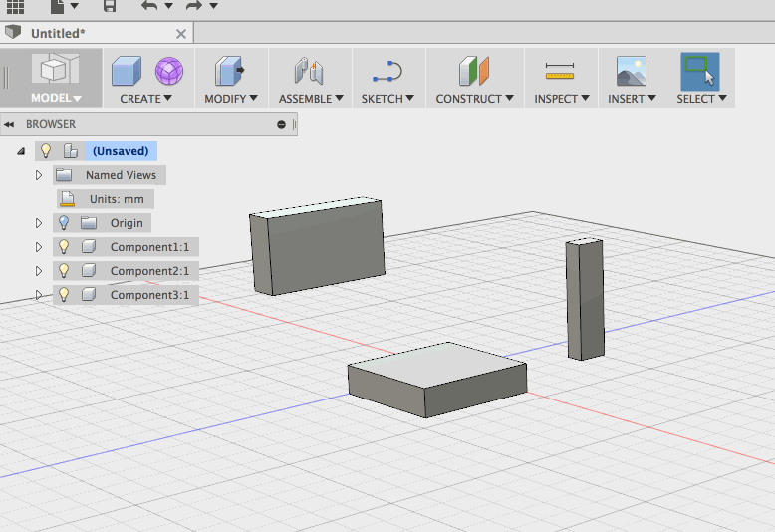Click the Units document icon
Viewport: 775px width, 532px height.
pos(67,199)
